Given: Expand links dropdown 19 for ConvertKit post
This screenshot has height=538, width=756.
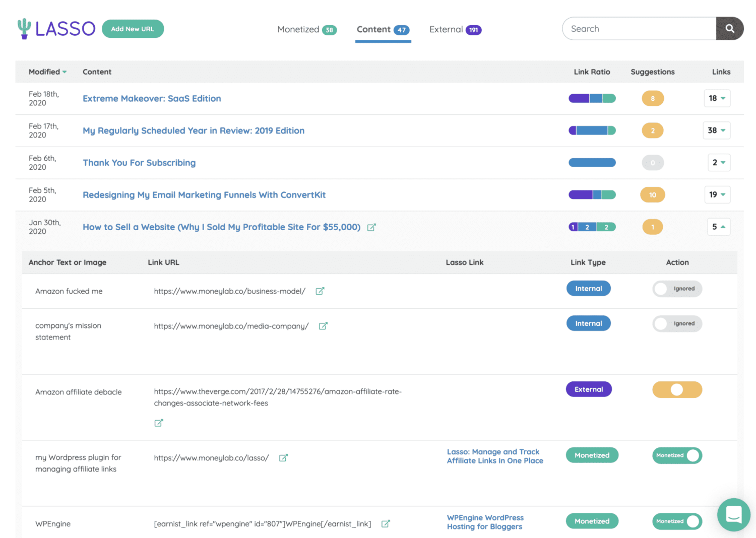Looking at the screenshot, I should [x=717, y=194].
